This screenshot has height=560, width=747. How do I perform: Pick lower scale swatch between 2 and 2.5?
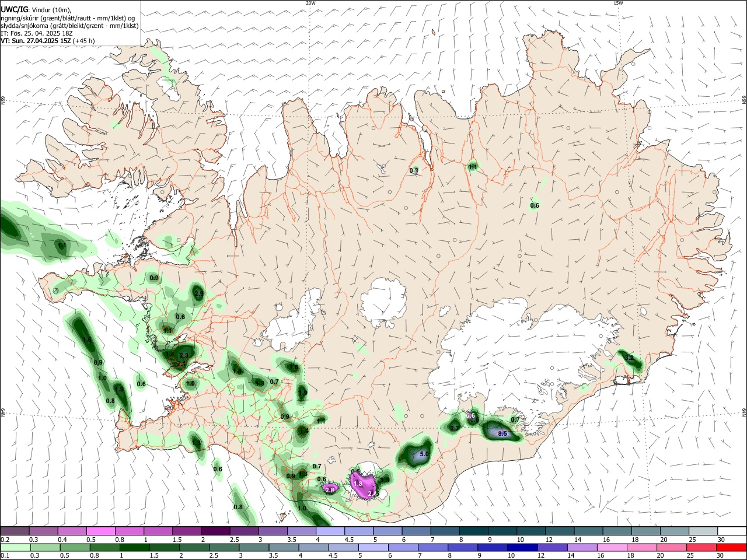pyautogui.click(x=195, y=547)
